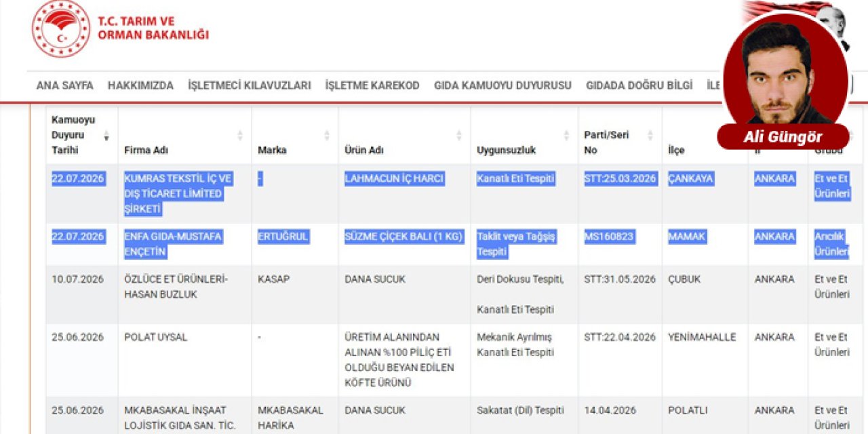Click the SÜZME ÇİÇEK BALI product cell
This screenshot has width=868, height=434.
(404, 244)
